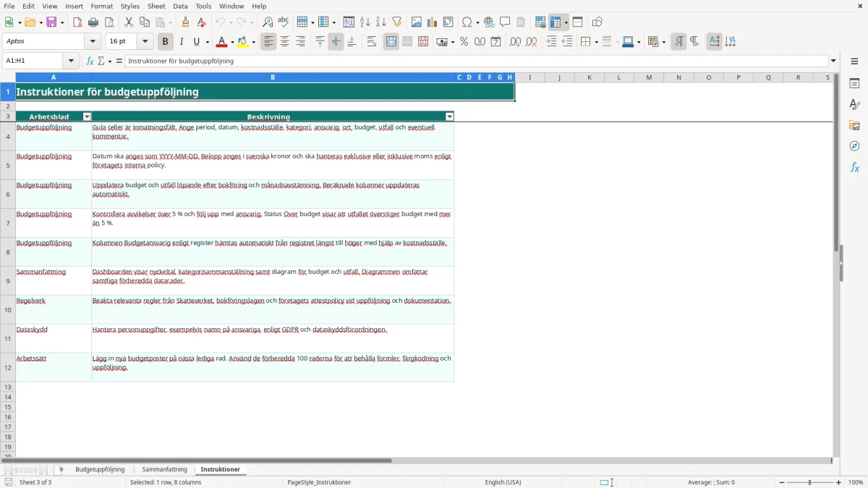Image resolution: width=868 pixels, height=488 pixels.
Task: Open Split Window icon
Action: pos(577,22)
